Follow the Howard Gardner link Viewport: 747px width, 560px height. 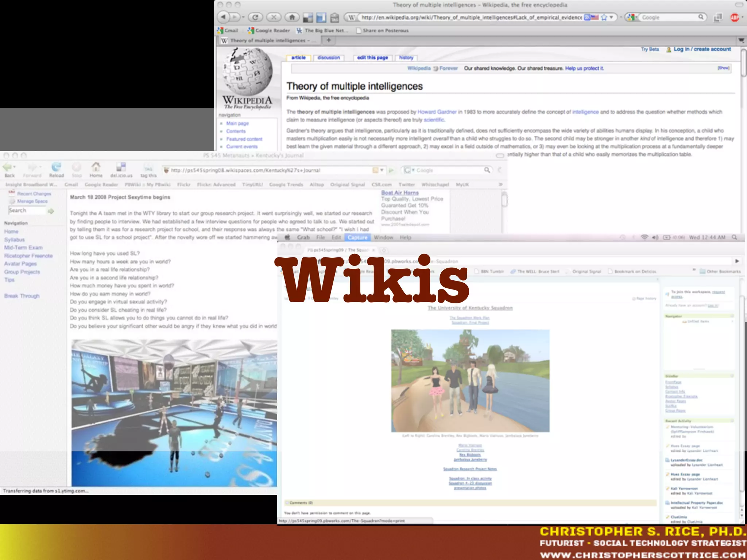pos(437,112)
